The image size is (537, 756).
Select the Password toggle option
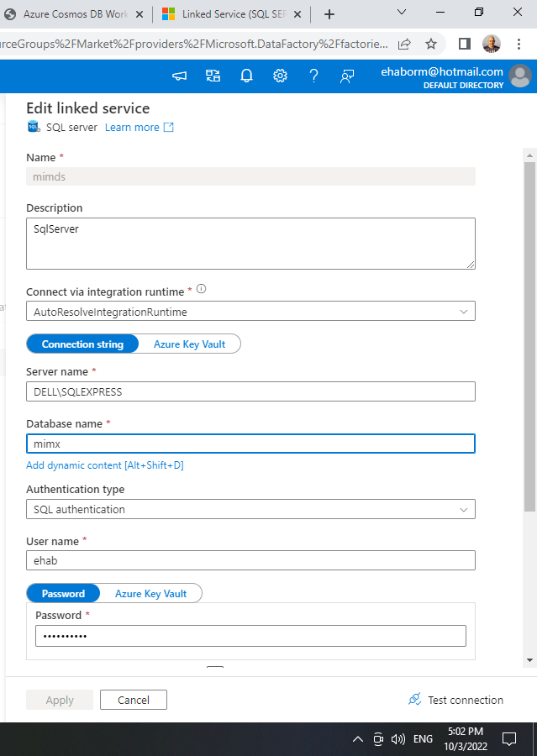click(x=63, y=594)
